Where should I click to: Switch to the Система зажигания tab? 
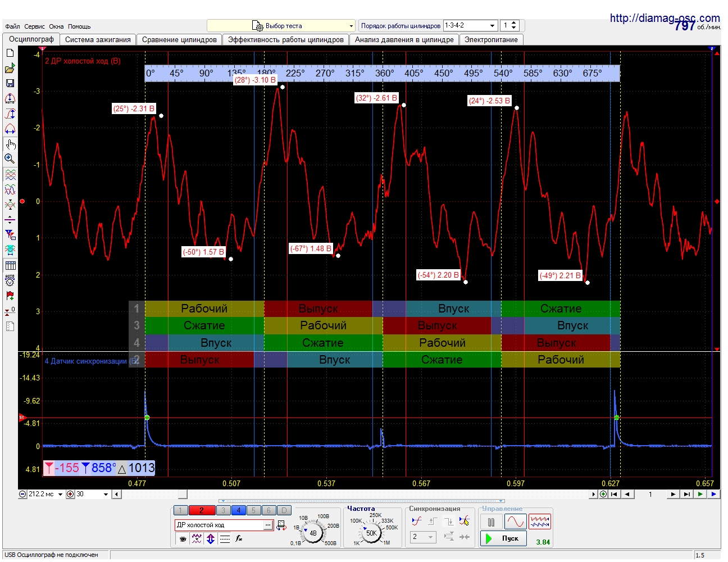(98, 40)
